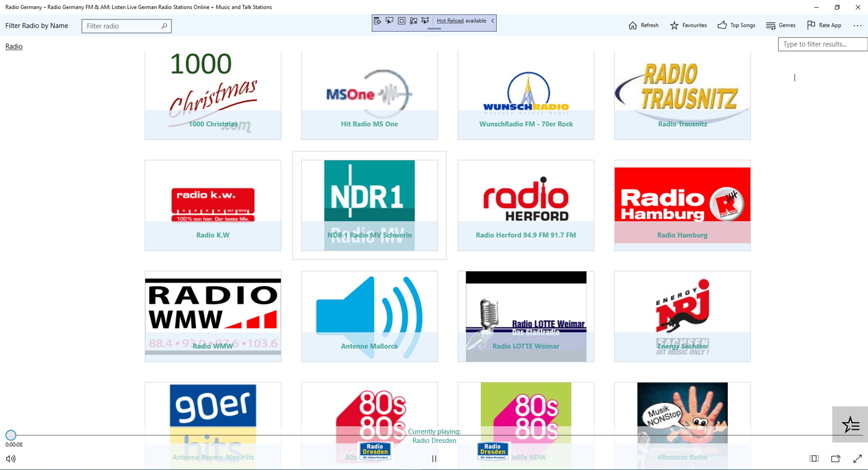The width and height of the screenshot is (868, 470).
Task: Open the Live Visual Tree debug icon
Action: coord(377,21)
